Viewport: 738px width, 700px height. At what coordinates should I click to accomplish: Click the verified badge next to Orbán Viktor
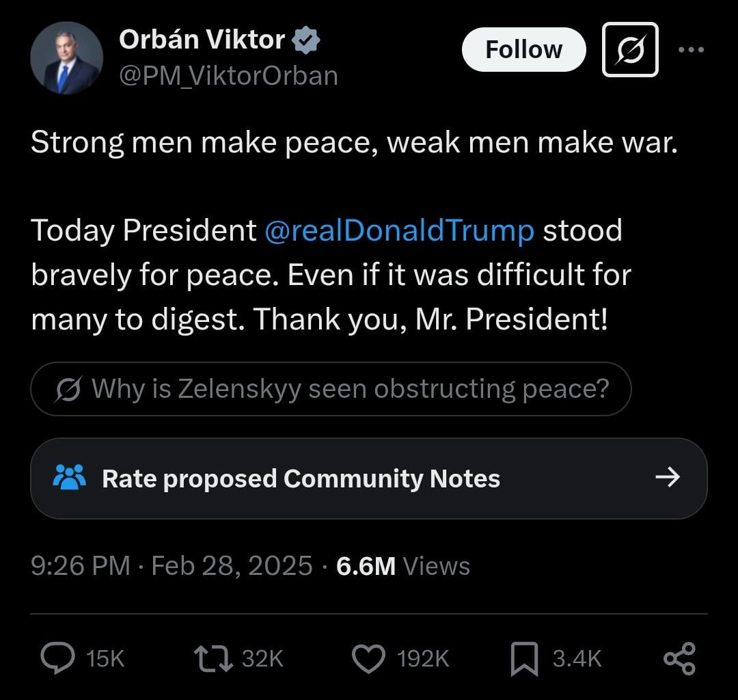[306, 40]
